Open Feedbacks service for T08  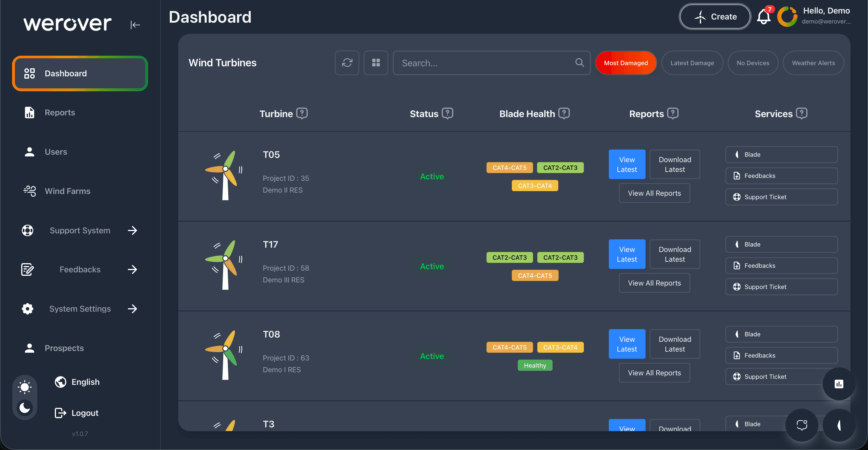coord(781,355)
